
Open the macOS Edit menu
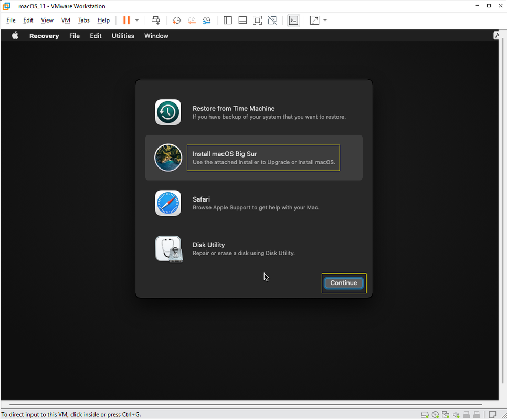click(x=96, y=36)
